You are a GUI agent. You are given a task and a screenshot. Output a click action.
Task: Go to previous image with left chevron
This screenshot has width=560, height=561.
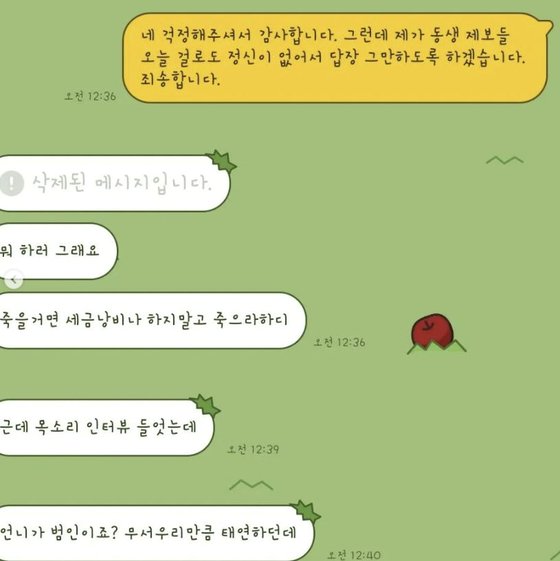tap(14, 279)
